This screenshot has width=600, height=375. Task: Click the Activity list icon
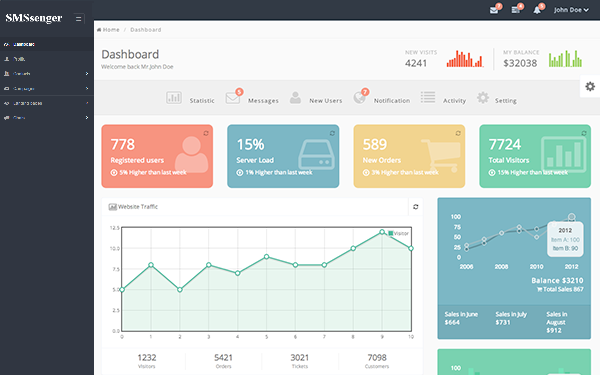[428, 97]
